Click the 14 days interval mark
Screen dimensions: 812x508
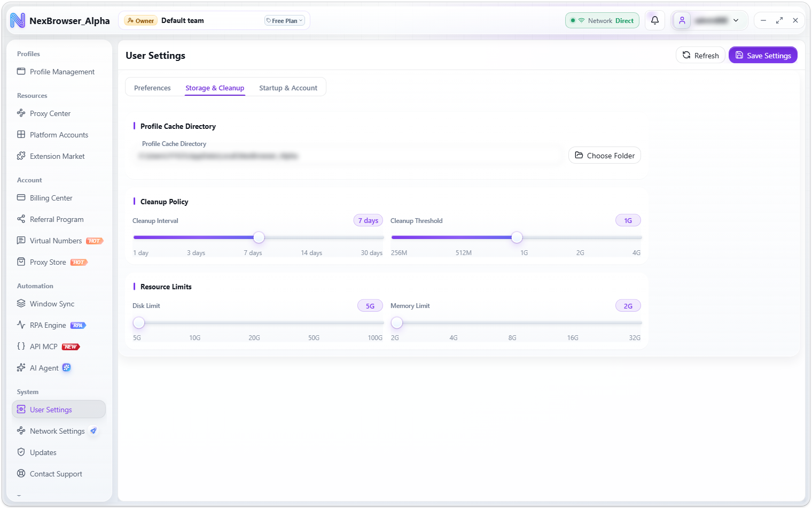click(311, 253)
